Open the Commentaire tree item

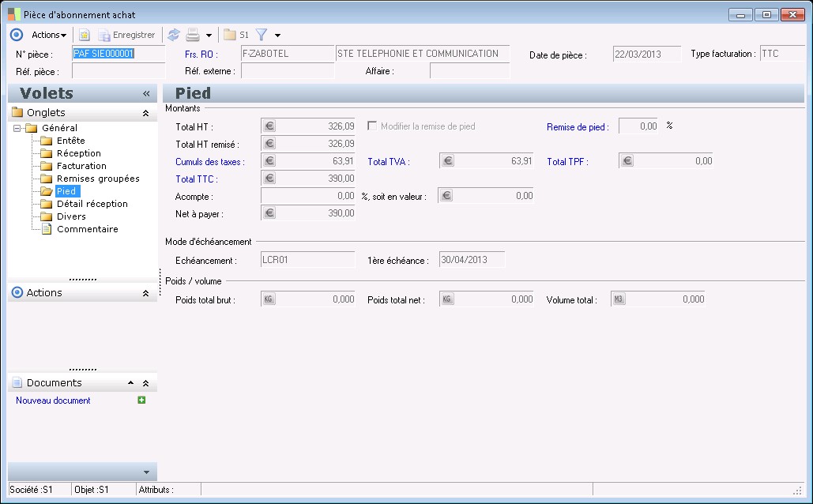pos(87,229)
